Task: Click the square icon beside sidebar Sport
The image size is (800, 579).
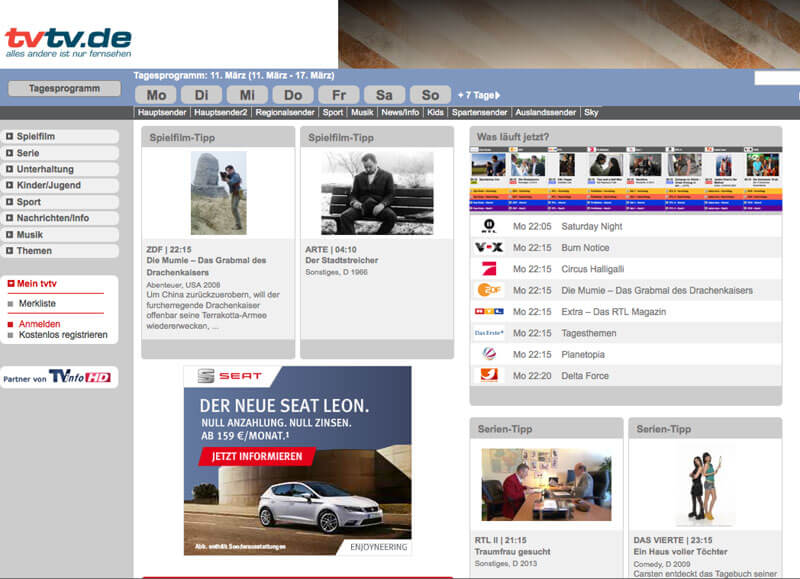Action: [x=9, y=202]
